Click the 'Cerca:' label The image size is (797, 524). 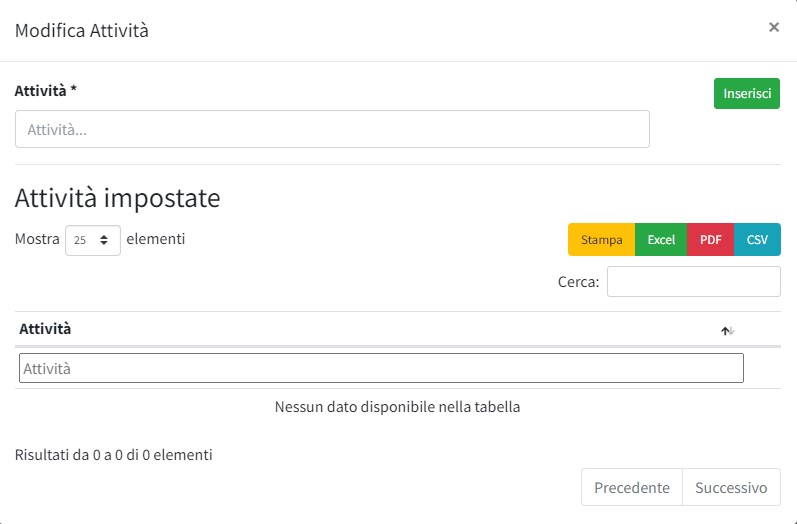pyautogui.click(x=579, y=282)
